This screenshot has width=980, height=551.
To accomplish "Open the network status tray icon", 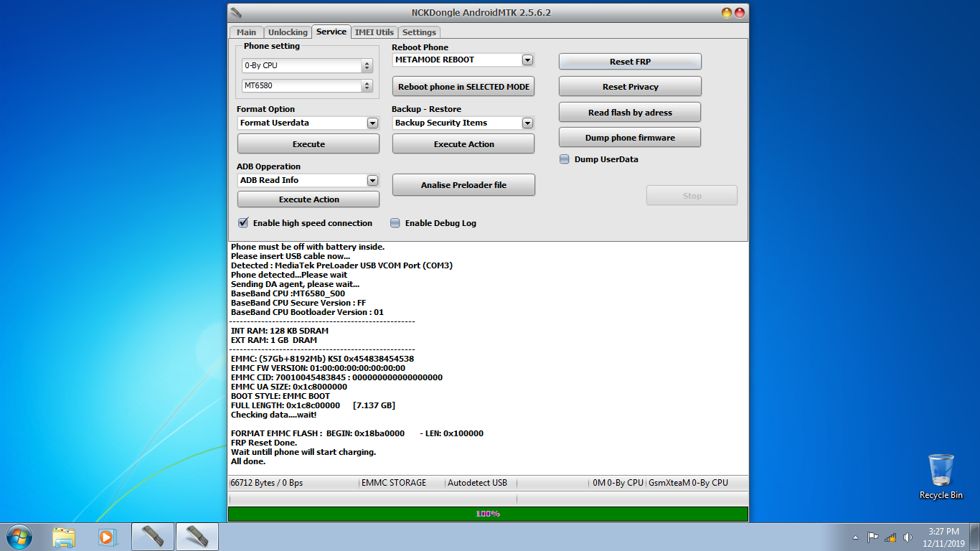I will click(x=890, y=537).
